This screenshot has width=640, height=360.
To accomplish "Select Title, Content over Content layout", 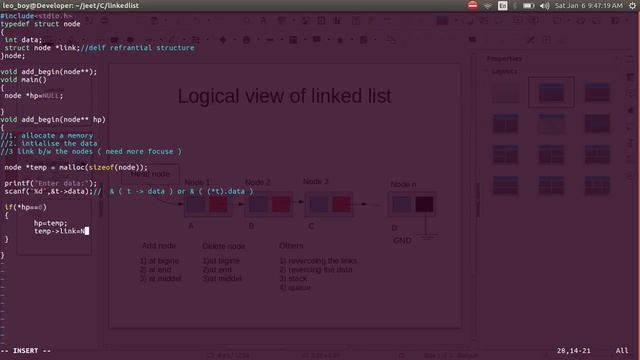I will 505,185.
